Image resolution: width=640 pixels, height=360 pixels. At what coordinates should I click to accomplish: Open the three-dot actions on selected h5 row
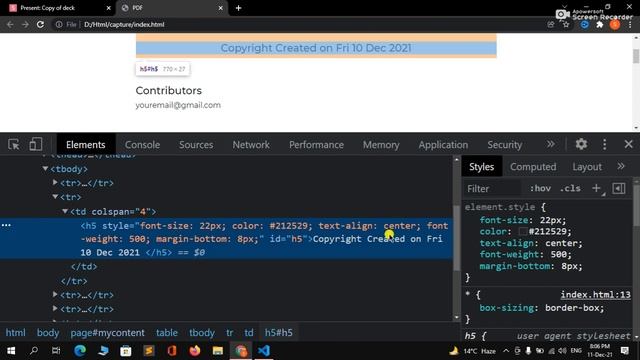click(x=6, y=225)
